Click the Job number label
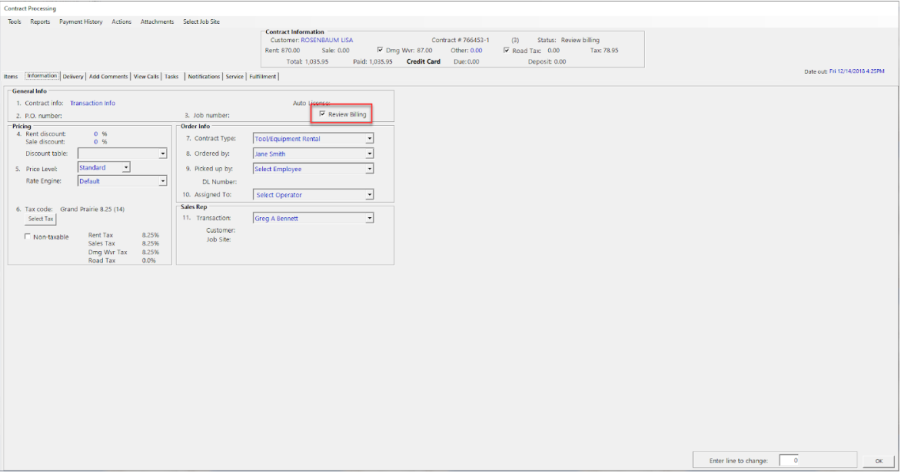901x472 pixels. [211, 116]
